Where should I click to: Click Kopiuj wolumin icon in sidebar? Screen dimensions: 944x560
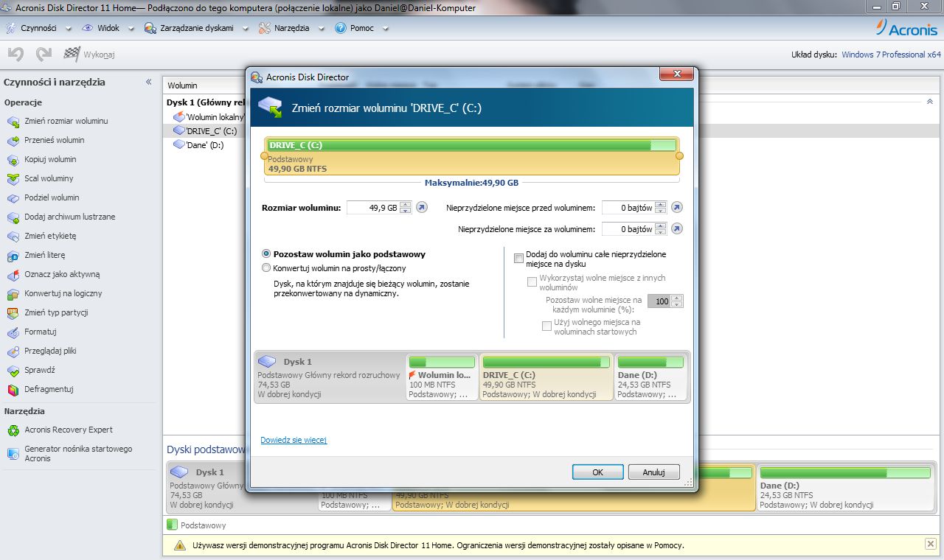point(13,159)
